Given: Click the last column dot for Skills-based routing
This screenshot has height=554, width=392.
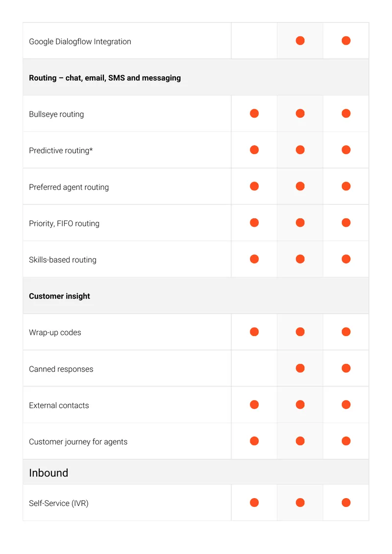Looking at the screenshot, I should point(346,259).
